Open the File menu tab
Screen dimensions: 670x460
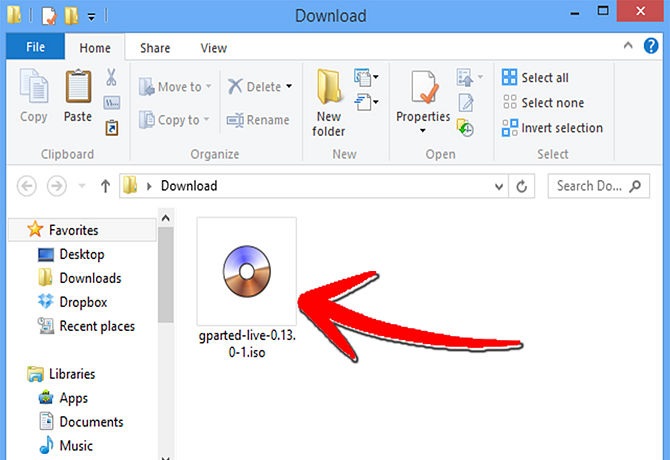click(x=34, y=47)
